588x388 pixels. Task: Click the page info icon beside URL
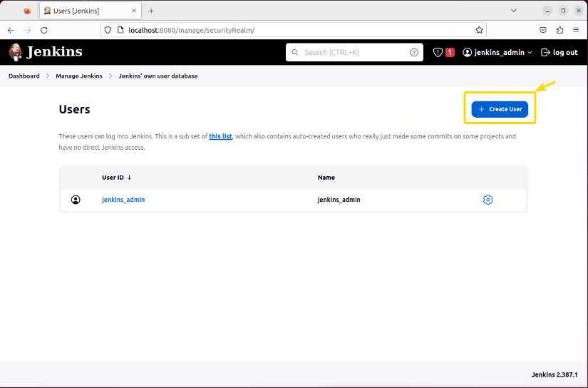click(x=120, y=30)
